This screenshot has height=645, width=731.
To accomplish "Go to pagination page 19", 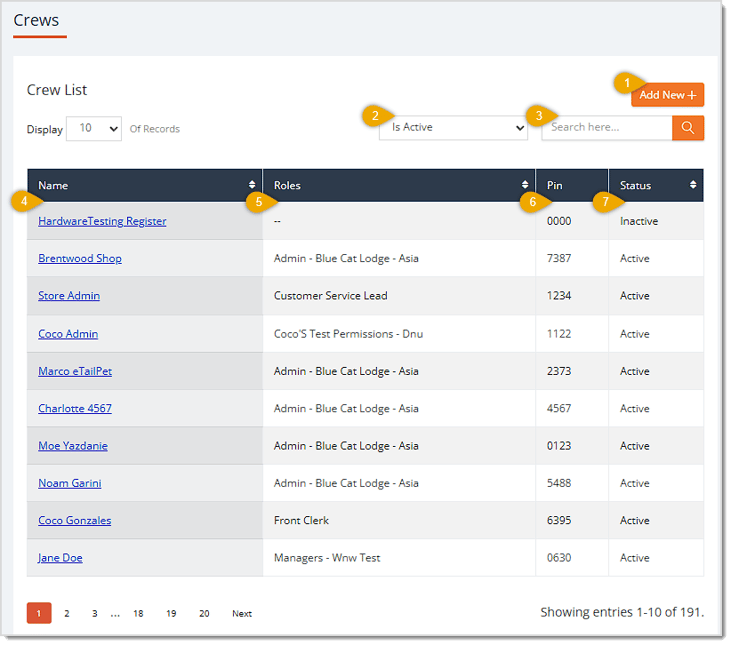I will [171, 614].
